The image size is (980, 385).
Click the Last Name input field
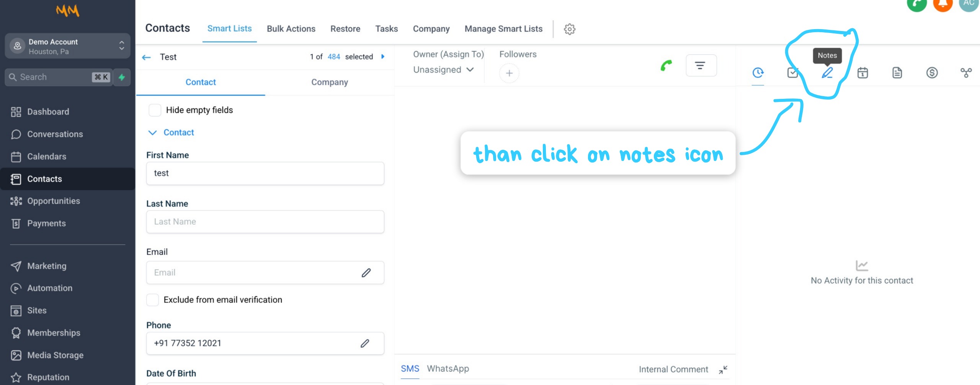(x=265, y=221)
